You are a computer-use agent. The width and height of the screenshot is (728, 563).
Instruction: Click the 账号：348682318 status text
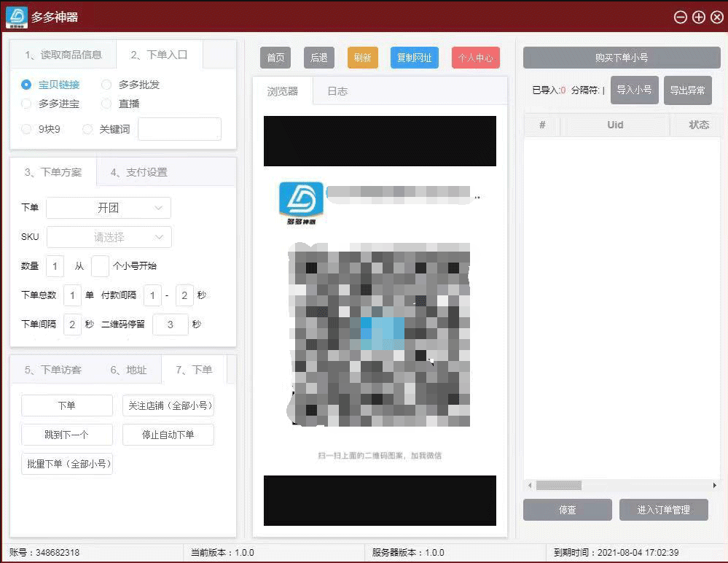tap(44, 552)
